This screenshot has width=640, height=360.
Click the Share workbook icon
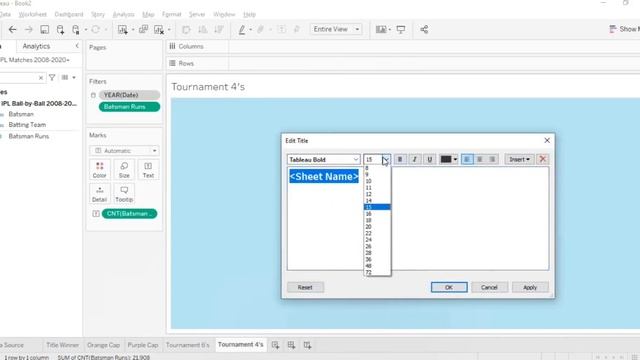point(424,29)
